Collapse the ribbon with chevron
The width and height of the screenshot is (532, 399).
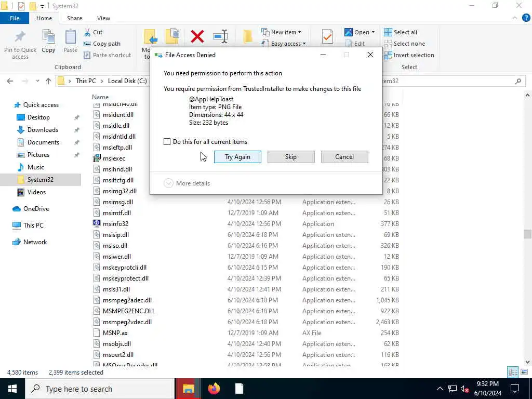coord(515,18)
